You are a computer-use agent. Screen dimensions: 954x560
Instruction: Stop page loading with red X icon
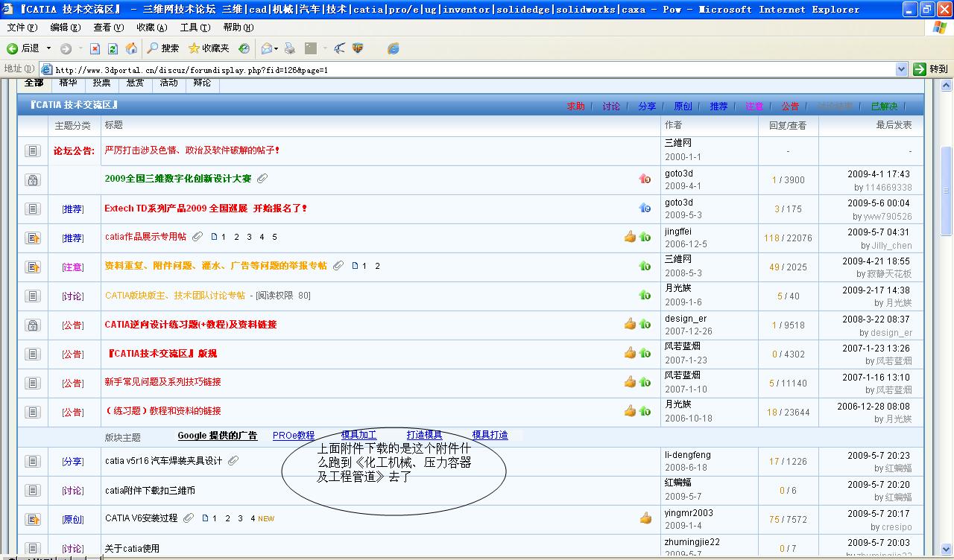tap(95, 48)
